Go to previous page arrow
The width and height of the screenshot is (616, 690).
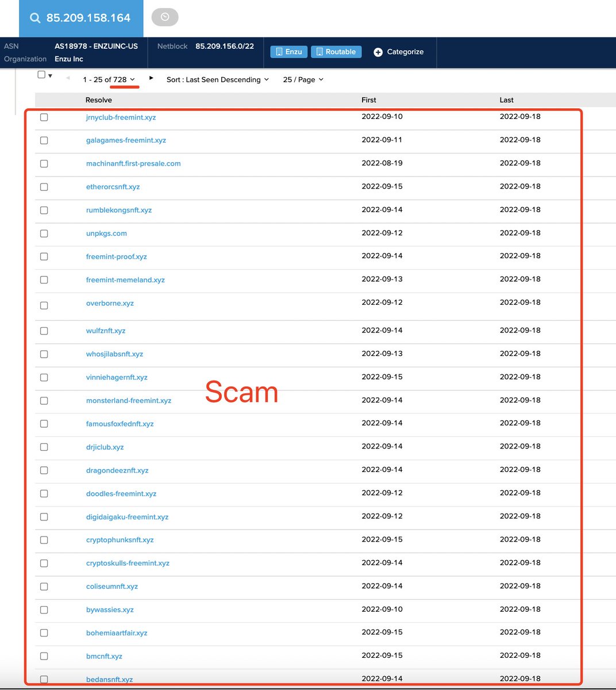tap(68, 78)
